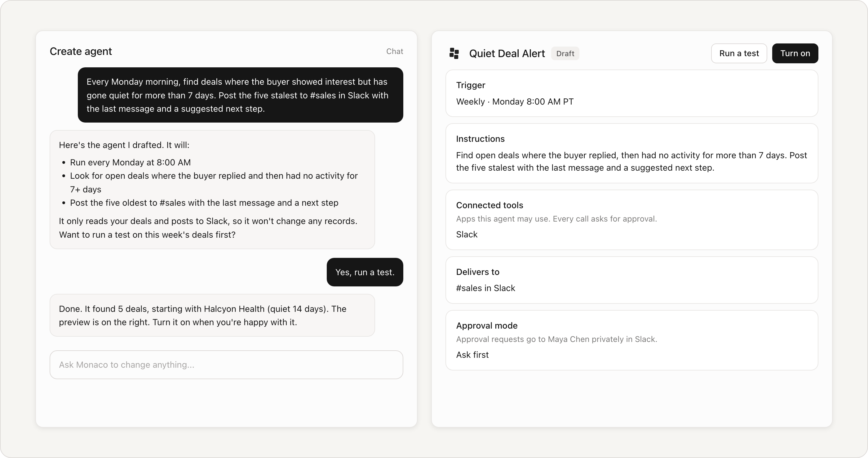Click "Want to run a test" question text
The height and width of the screenshot is (458, 868).
pyautogui.click(x=147, y=235)
